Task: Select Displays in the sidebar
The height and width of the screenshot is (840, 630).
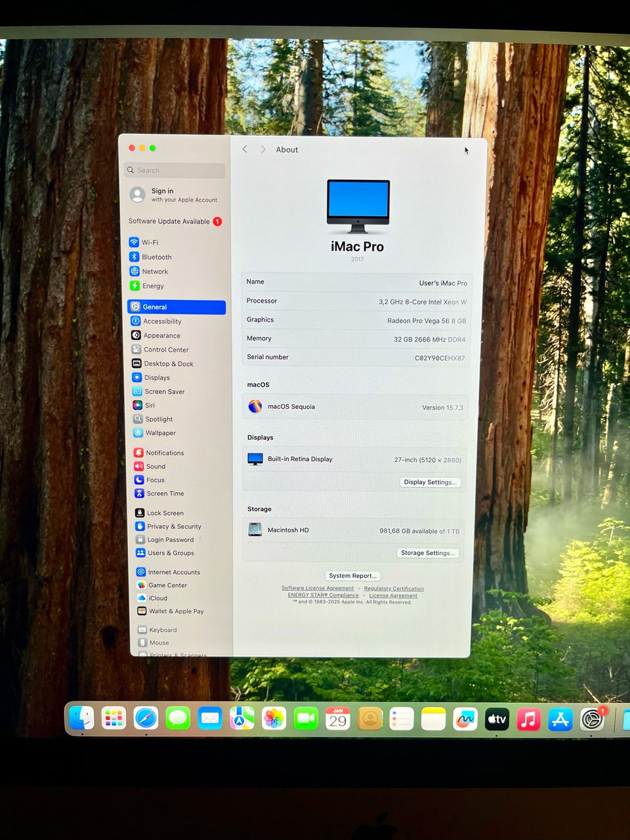Action: click(x=151, y=377)
